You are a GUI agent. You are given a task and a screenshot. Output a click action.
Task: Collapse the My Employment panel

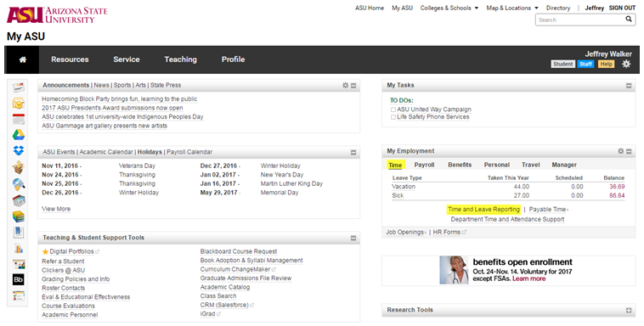pyautogui.click(x=629, y=151)
